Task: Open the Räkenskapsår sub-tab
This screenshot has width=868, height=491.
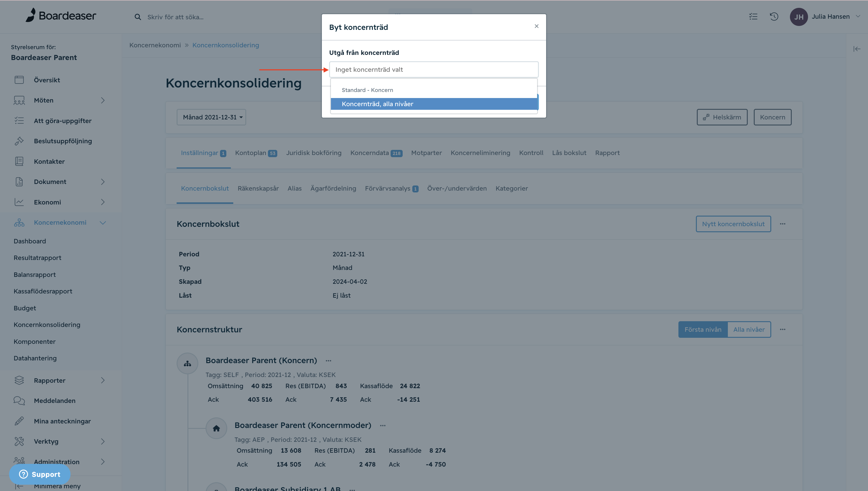Action: (x=258, y=188)
